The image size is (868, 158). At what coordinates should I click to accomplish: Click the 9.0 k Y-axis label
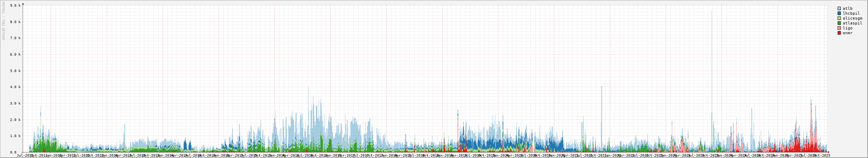point(16,6)
